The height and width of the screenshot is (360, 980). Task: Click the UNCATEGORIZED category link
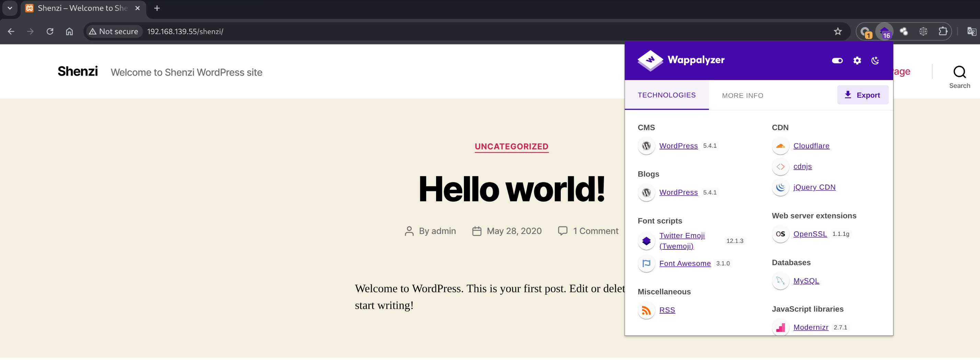pyautogui.click(x=511, y=147)
